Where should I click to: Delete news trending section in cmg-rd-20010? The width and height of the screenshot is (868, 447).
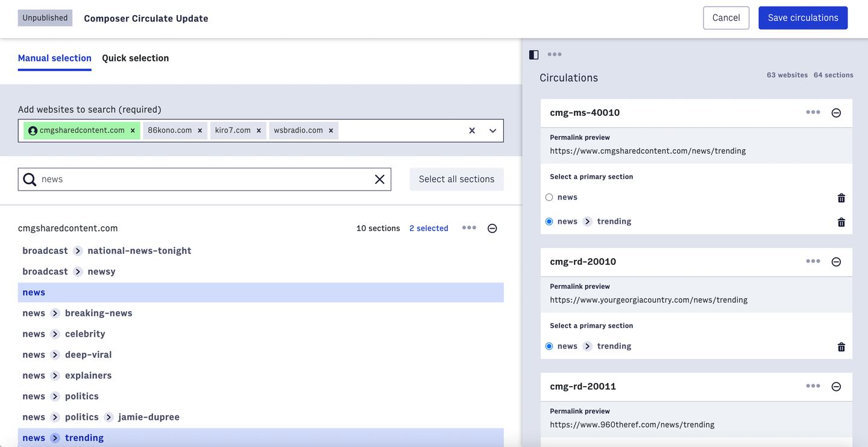841,347
